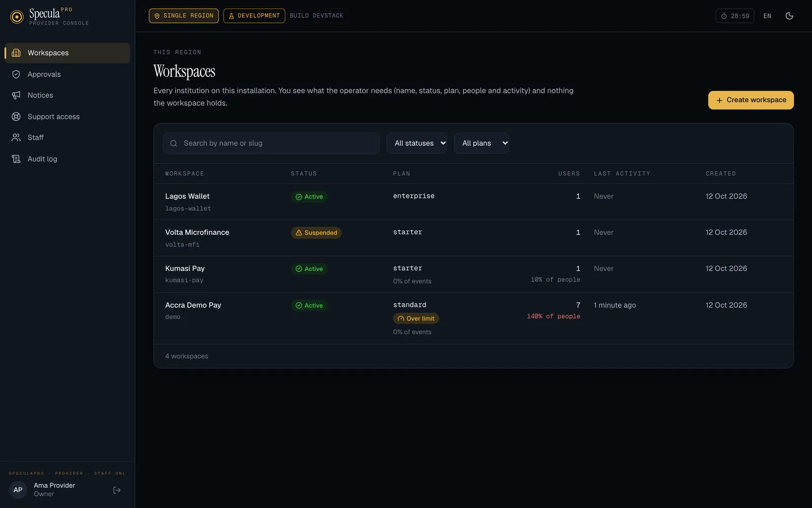Focus the Search by name or slug field
This screenshot has width=812, height=508.
[x=271, y=143]
